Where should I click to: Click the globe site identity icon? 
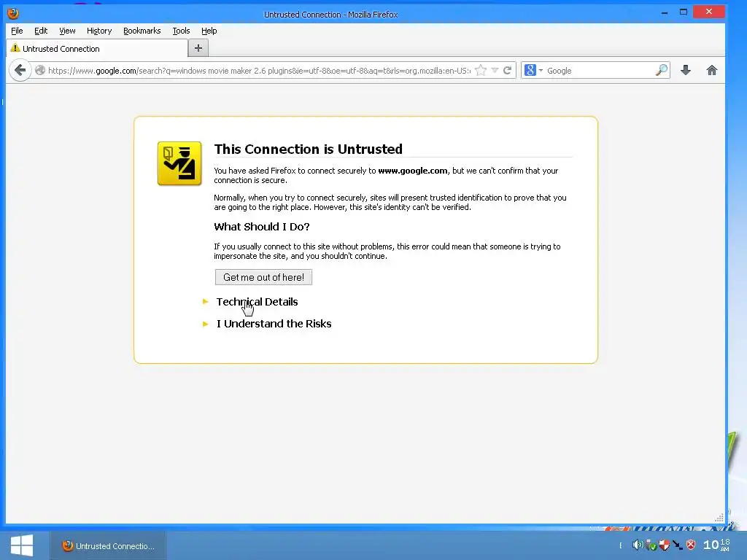[x=40, y=71]
